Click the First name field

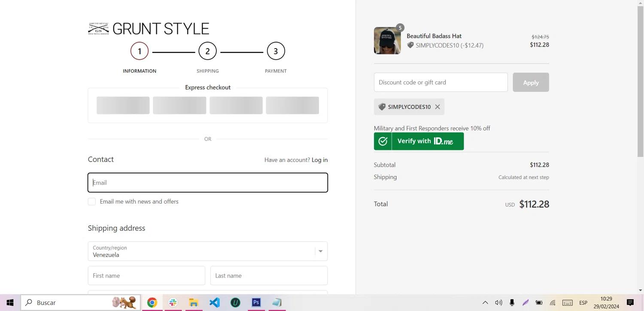(x=146, y=276)
